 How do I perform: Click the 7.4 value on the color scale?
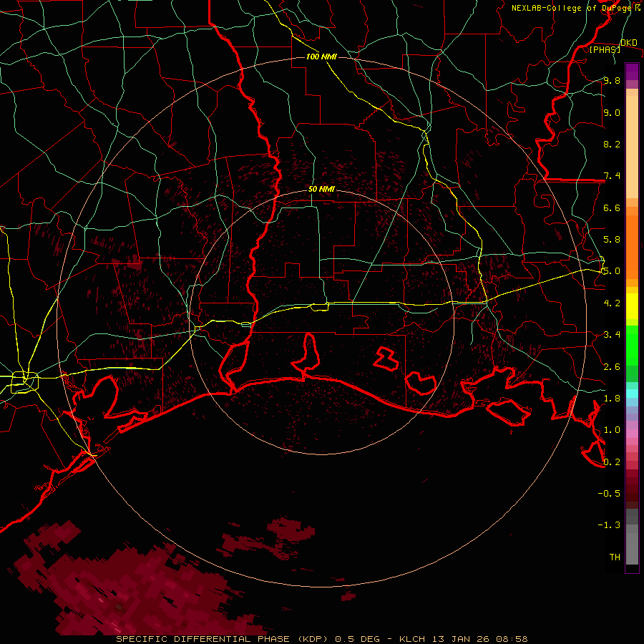click(x=612, y=176)
